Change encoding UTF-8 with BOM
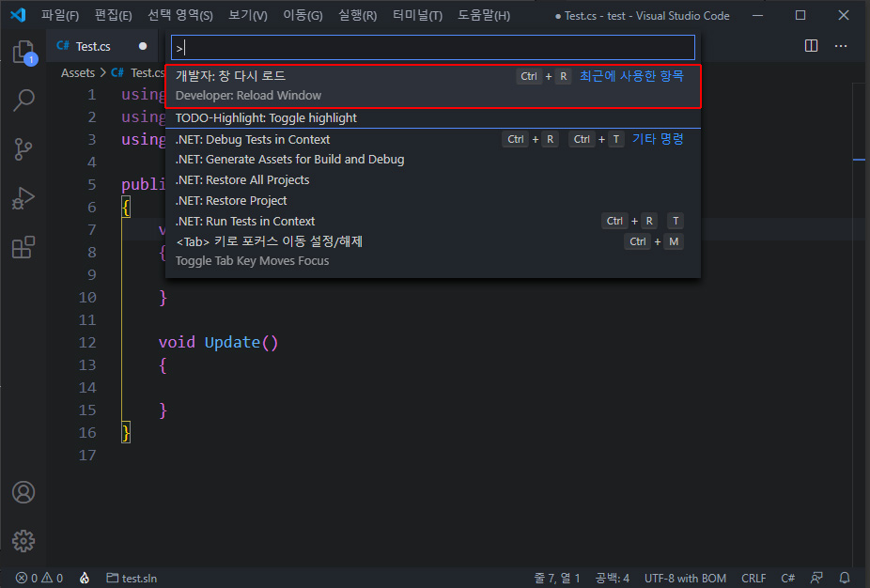This screenshot has height=588, width=870. pyautogui.click(x=685, y=578)
